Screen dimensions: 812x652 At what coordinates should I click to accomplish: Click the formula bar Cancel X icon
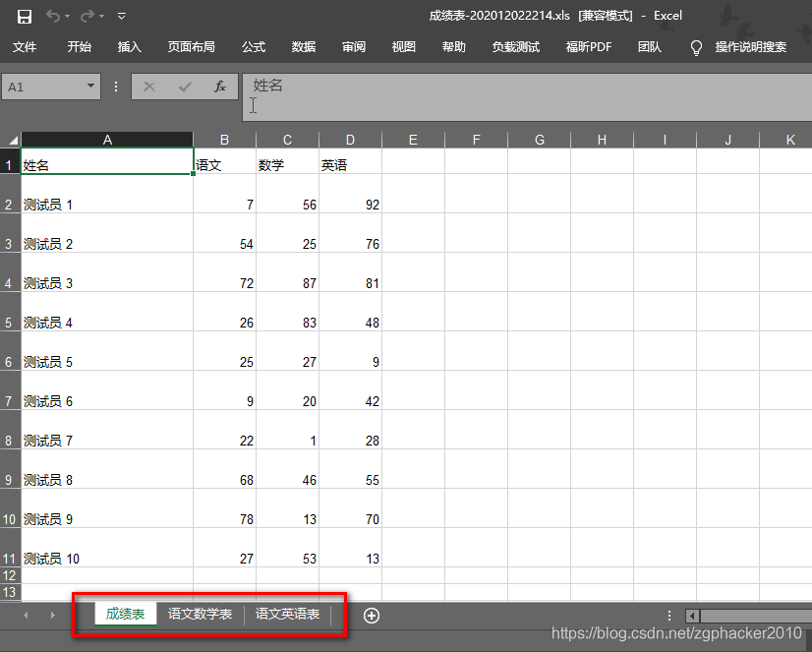(149, 87)
